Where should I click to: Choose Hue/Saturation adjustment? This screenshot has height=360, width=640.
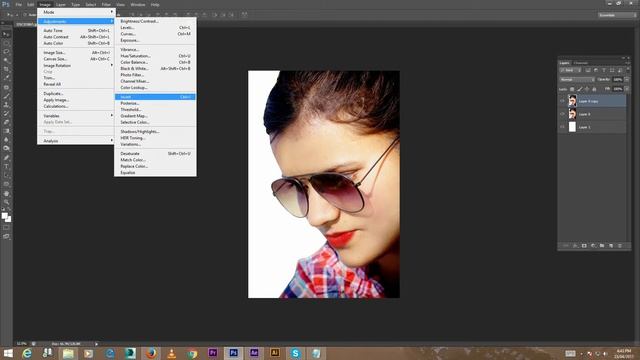tap(155, 56)
